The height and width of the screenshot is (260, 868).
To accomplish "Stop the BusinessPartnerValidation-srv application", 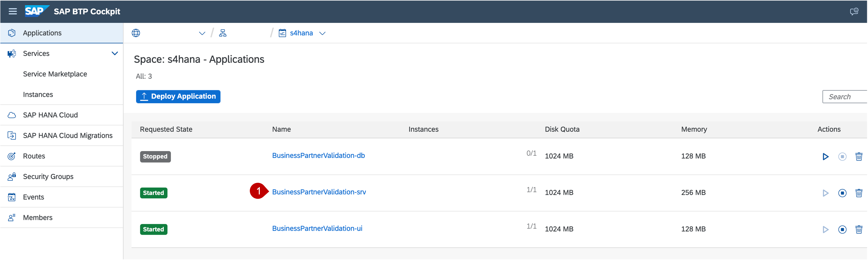I will (x=842, y=193).
